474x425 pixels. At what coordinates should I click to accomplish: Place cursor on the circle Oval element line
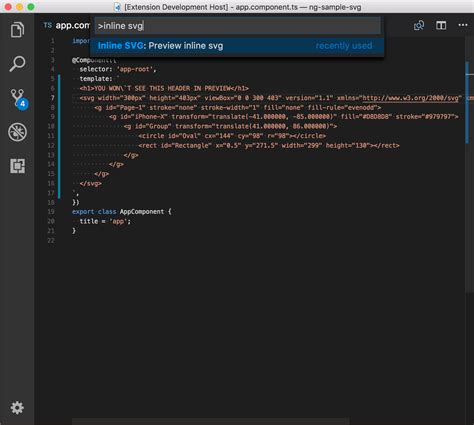point(232,136)
